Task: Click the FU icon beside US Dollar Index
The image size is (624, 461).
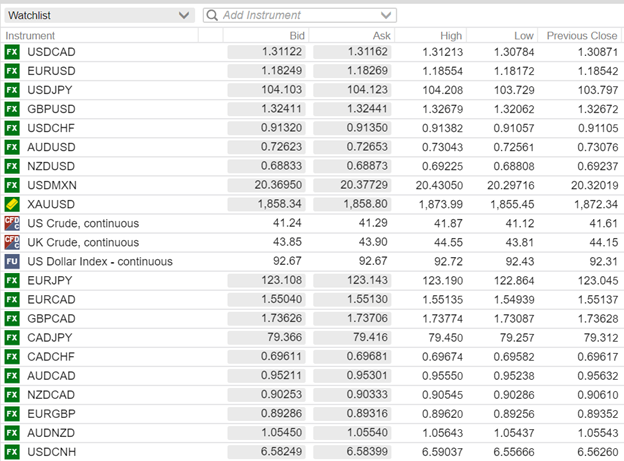Action: coord(12,261)
